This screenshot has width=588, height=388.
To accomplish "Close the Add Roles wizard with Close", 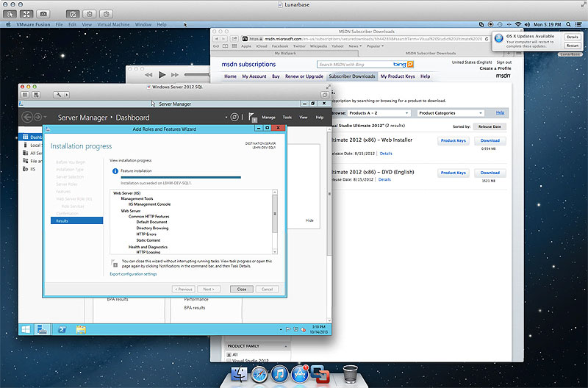I will [242, 289].
